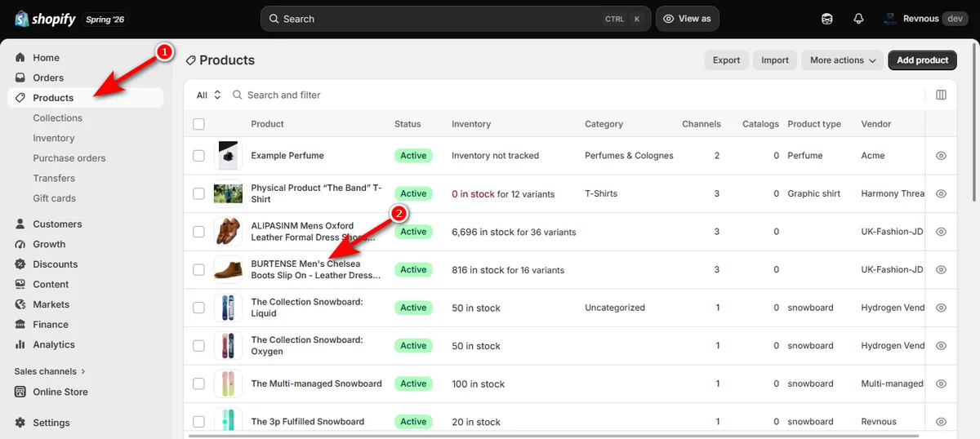Open the Example Perfume product
Screen dimensions: 980x439
[287, 155]
